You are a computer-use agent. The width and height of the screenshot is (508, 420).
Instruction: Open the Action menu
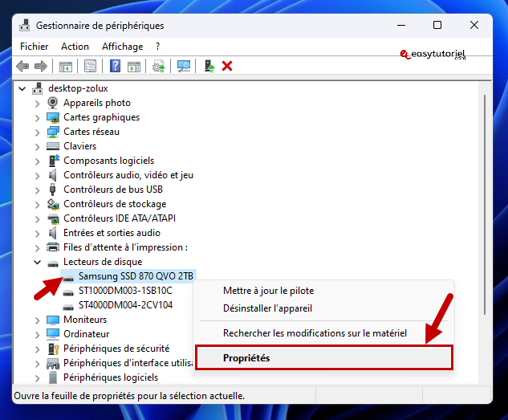[x=75, y=47]
